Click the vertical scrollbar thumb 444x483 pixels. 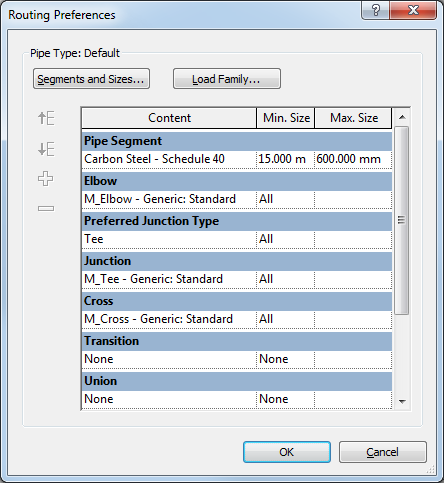(x=402, y=220)
